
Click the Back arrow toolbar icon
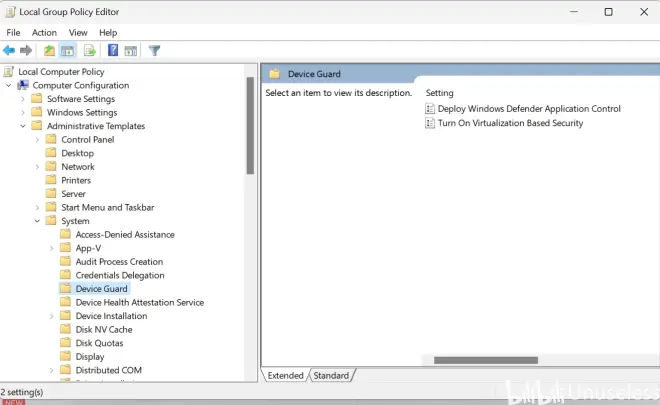[9, 51]
